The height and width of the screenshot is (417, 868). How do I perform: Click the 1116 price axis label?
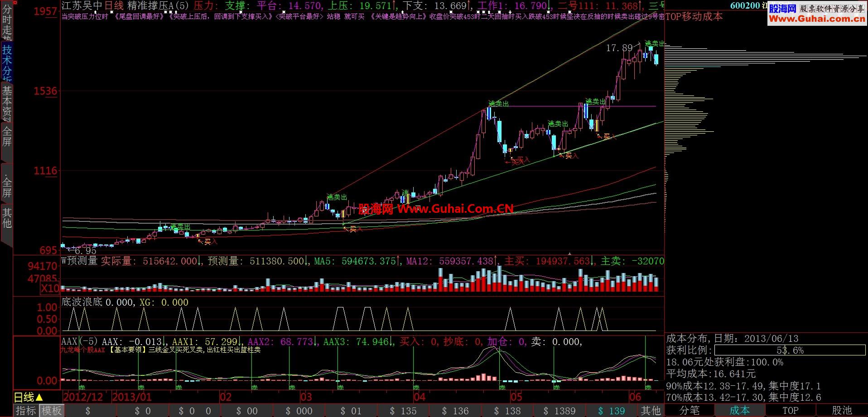(45, 171)
